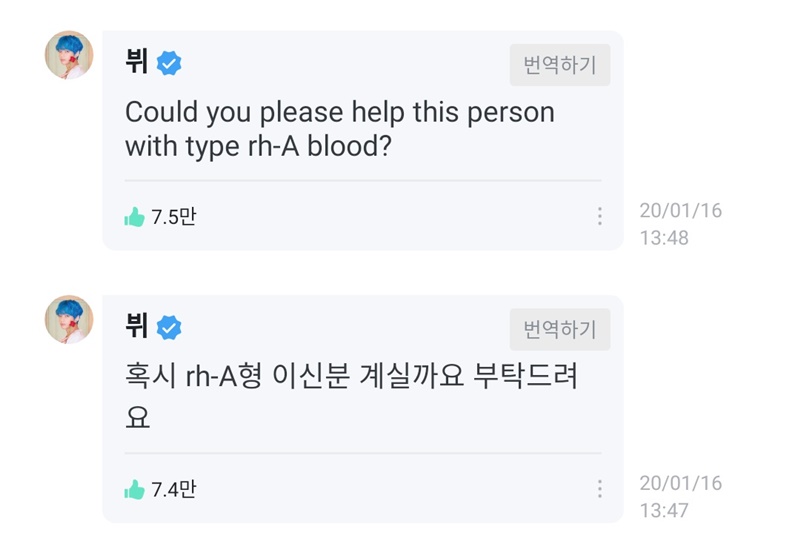Open the profile avatar on the English post
800x552 pixels.
coord(69,55)
